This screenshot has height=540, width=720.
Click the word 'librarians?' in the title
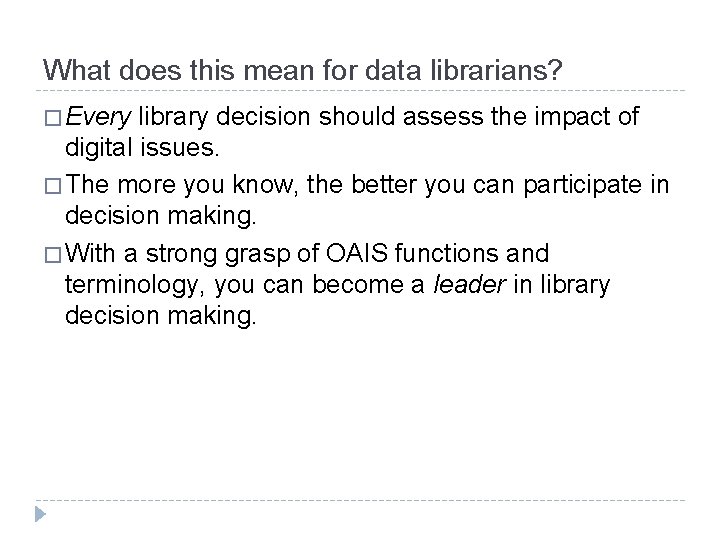[496, 70]
